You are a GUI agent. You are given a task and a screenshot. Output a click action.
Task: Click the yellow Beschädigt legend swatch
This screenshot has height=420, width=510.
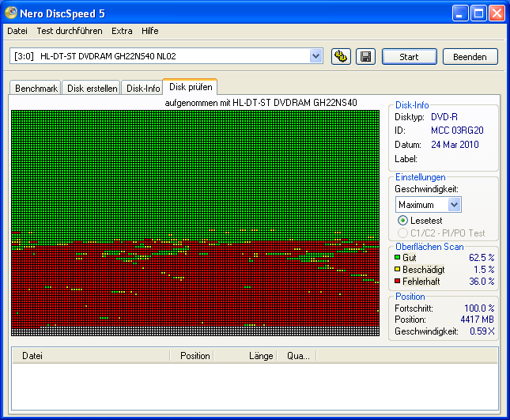(x=397, y=269)
